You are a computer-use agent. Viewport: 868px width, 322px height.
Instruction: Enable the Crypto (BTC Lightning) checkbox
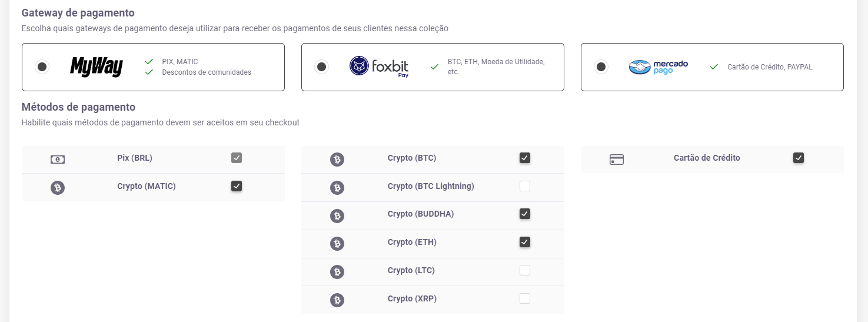point(525,186)
